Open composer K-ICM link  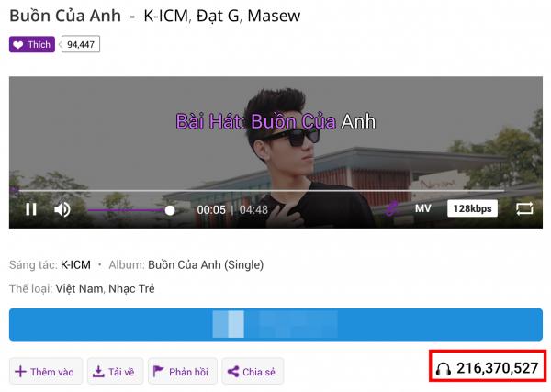click(75, 264)
